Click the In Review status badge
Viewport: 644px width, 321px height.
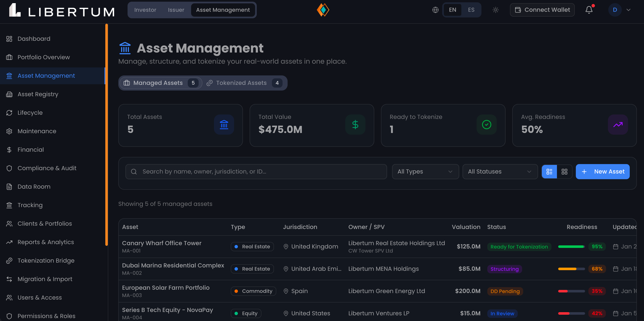[502, 313]
